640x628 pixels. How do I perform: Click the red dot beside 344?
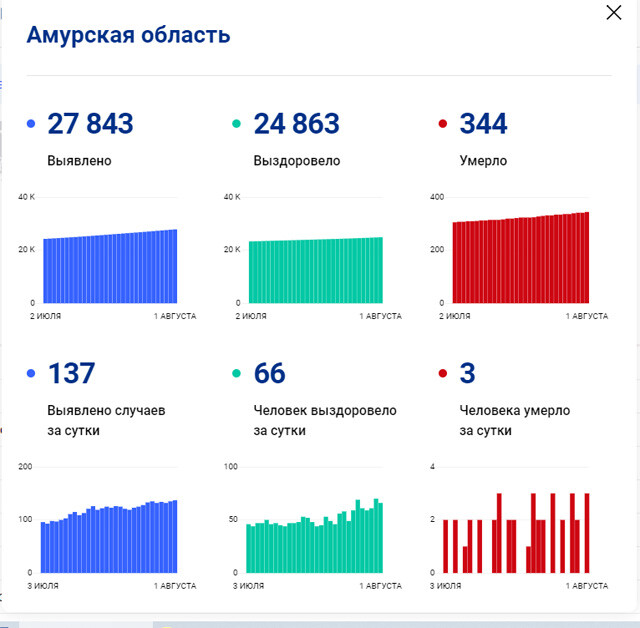coord(442,123)
